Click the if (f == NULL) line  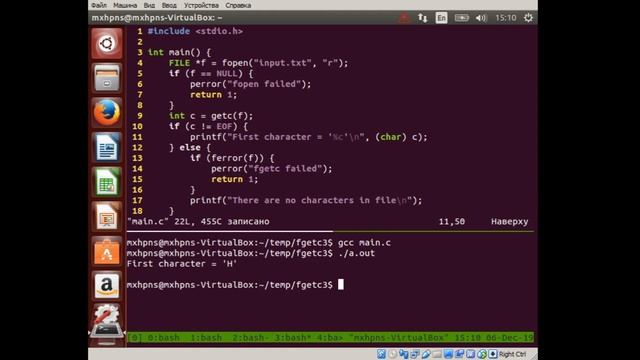coord(211,73)
